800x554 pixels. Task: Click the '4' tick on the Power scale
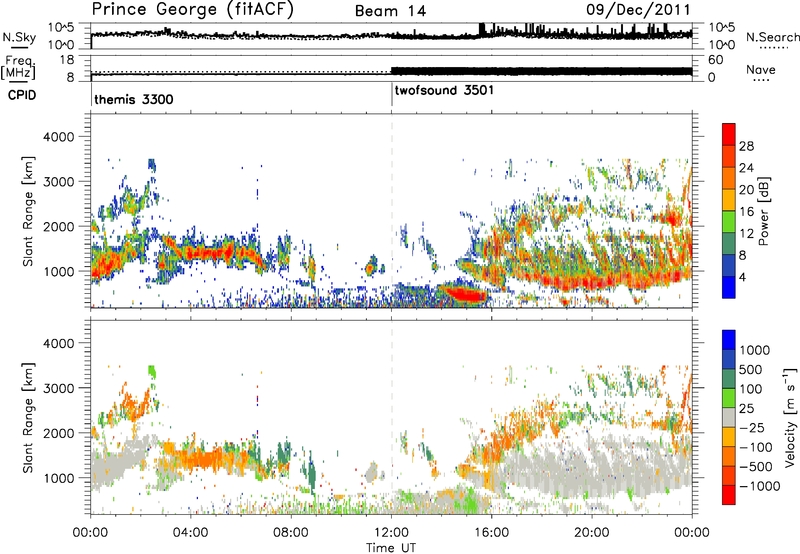742,278
